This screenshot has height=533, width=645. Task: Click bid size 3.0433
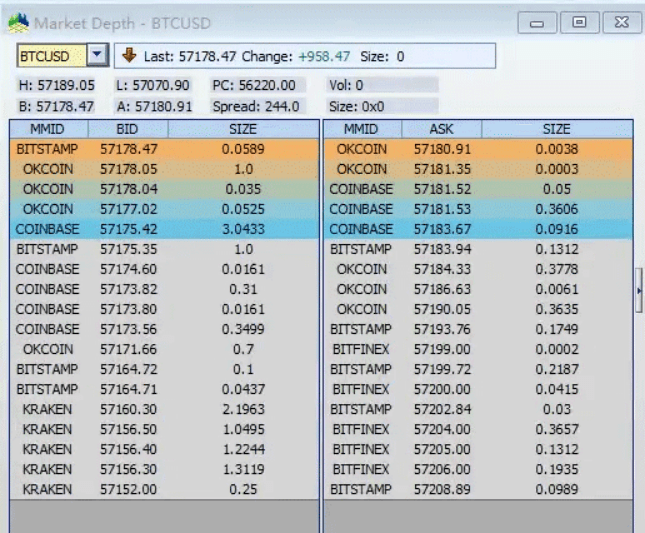243,229
